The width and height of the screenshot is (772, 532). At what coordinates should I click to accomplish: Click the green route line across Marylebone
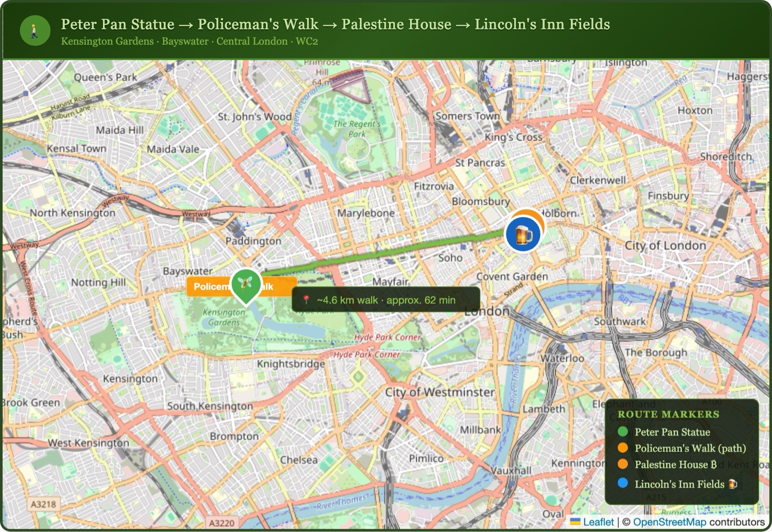(x=383, y=253)
